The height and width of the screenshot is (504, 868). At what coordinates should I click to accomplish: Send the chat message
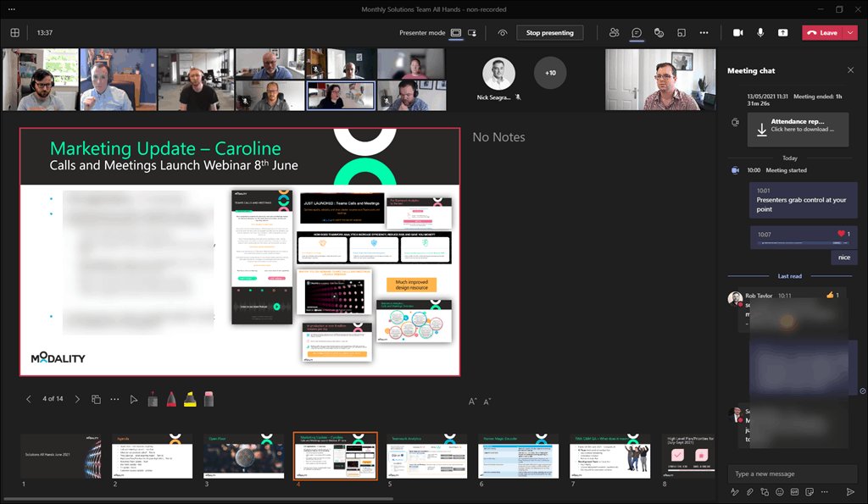[851, 491]
